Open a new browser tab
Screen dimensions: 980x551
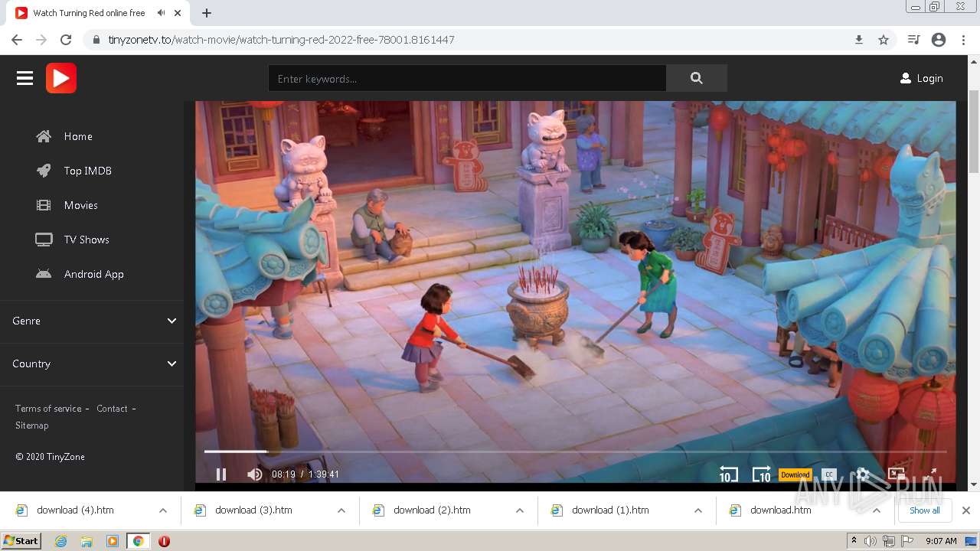(x=207, y=13)
